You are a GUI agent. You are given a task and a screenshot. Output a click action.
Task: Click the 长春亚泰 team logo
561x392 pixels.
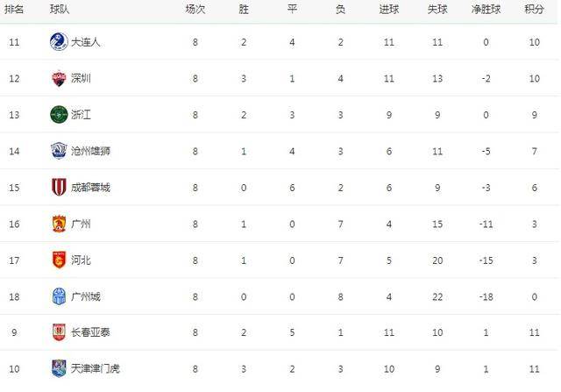point(59,332)
